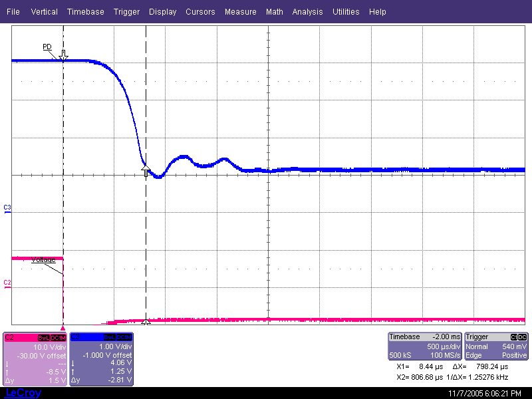Screen dimensions: 532x399
Task: Click the Edge trigger type text
Action: click(x=473, y=355)
